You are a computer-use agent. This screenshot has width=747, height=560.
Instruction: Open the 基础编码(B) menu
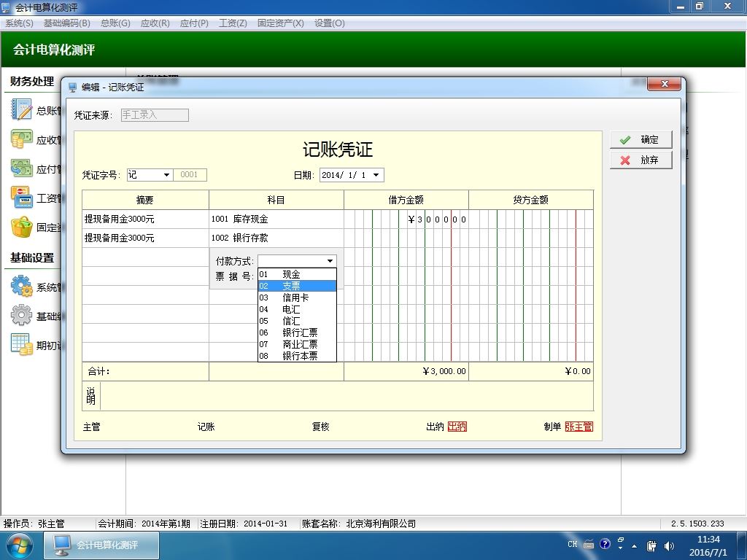(66, 23)
